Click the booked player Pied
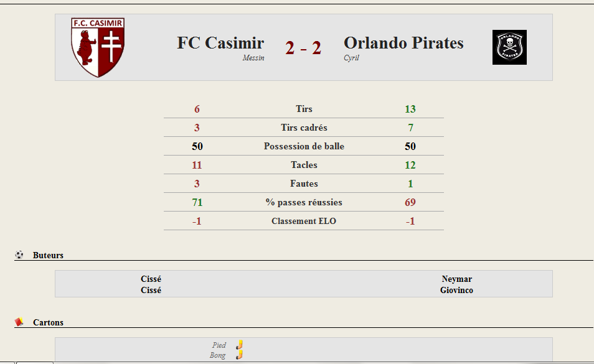594x364 pixels. pos(219,345)
